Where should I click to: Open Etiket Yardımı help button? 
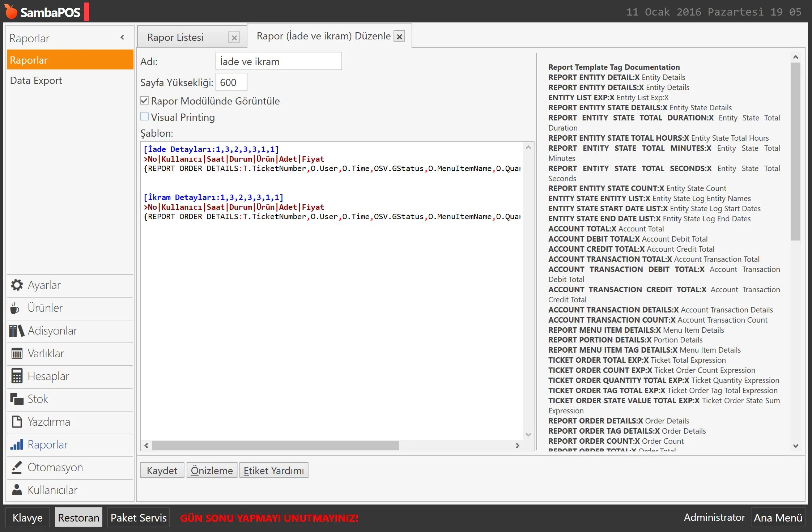pyautogui.click(x=274, y=470)
